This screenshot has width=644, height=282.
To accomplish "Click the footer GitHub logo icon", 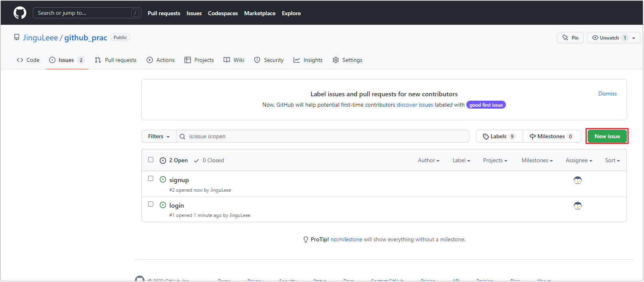I will click(x=140, y=279).
